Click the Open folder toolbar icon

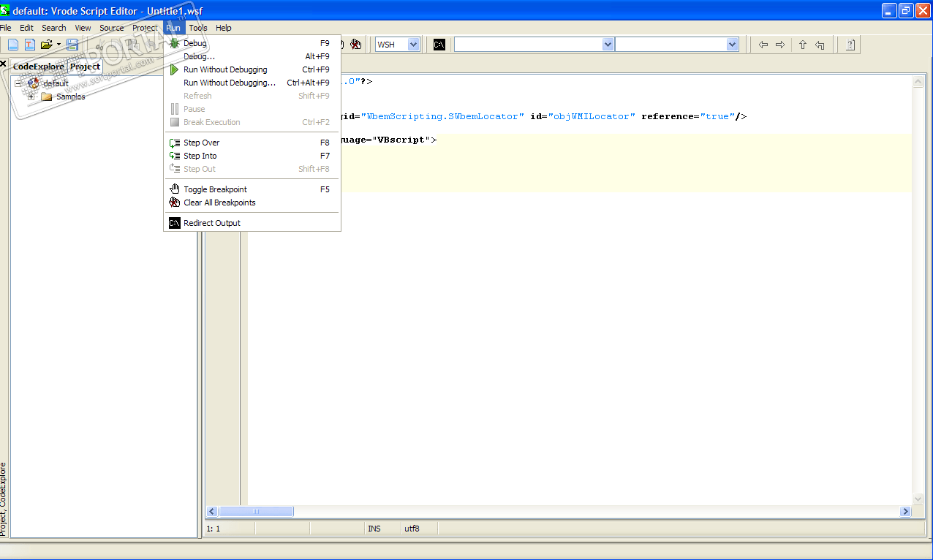[x=47, y=45]
